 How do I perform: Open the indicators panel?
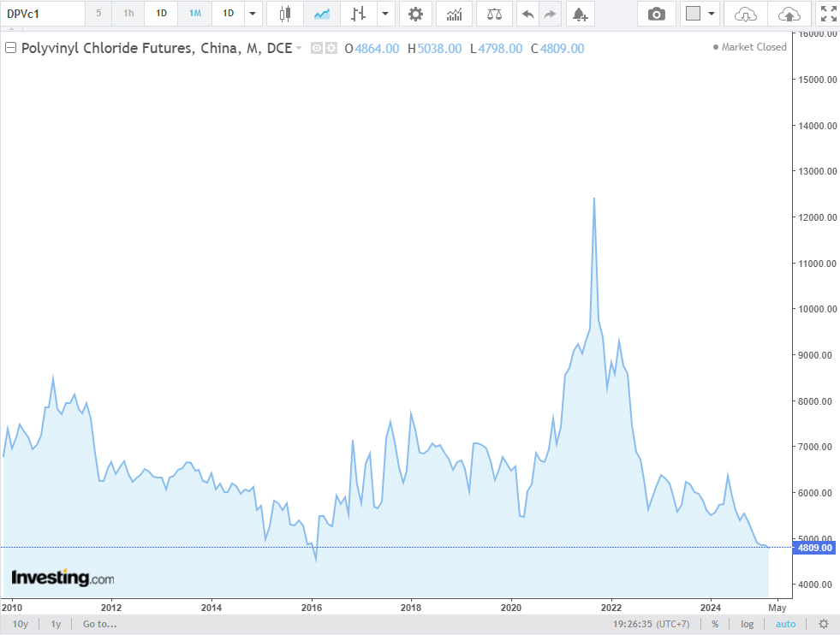click(454, 14)
